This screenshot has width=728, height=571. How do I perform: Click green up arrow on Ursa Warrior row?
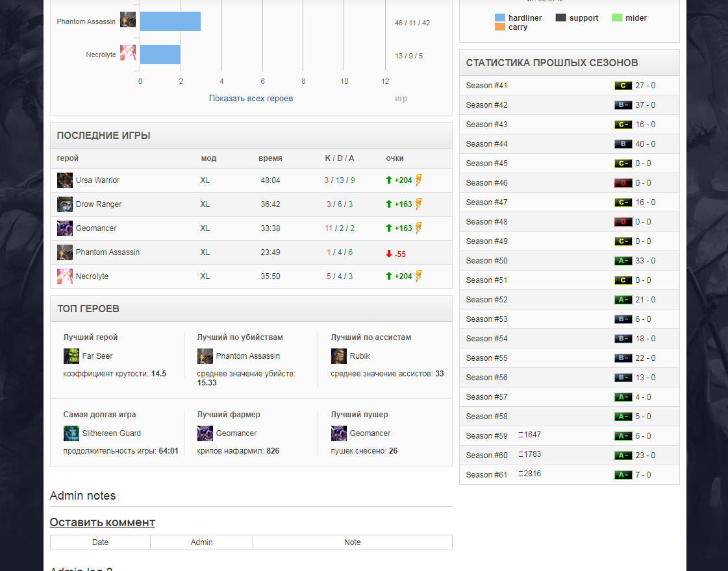coord(389,180)
